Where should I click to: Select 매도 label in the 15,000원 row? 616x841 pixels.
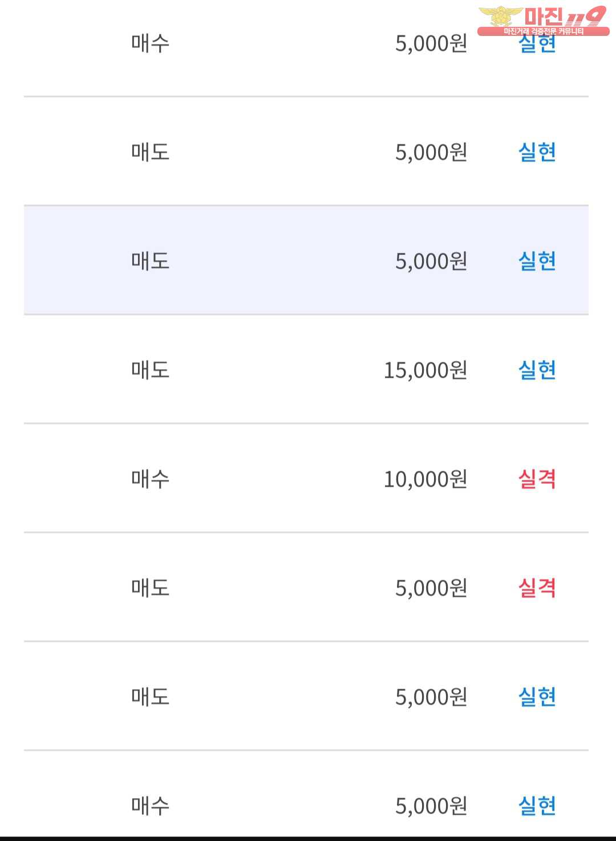coord(151,370)
